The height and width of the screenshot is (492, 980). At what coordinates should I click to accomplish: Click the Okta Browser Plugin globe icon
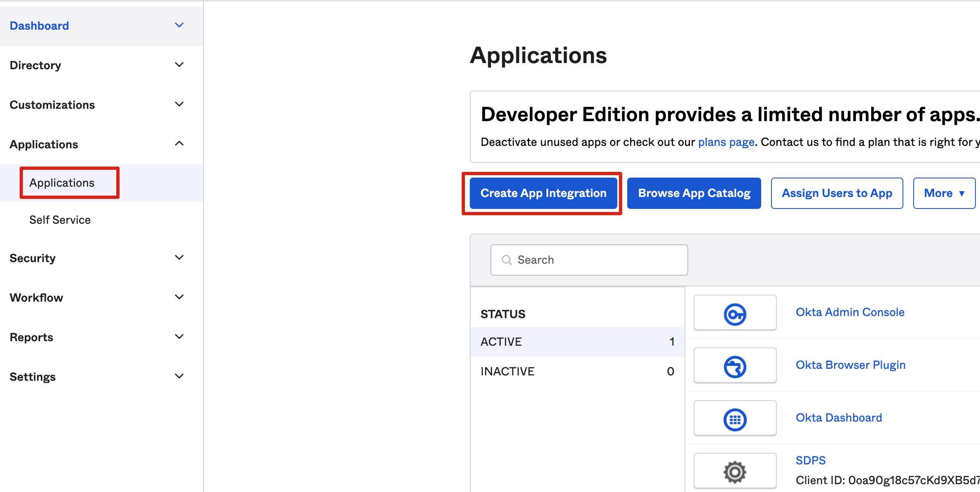point(735,365)
